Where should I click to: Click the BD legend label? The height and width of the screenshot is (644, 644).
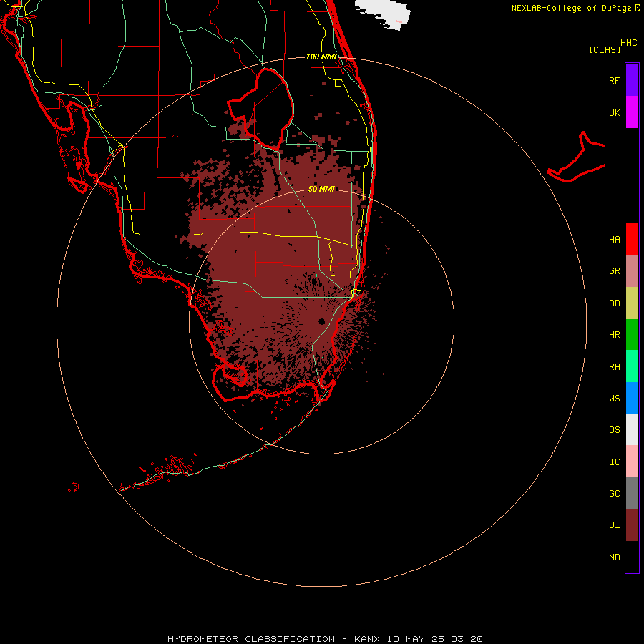(x=614, y=303)
